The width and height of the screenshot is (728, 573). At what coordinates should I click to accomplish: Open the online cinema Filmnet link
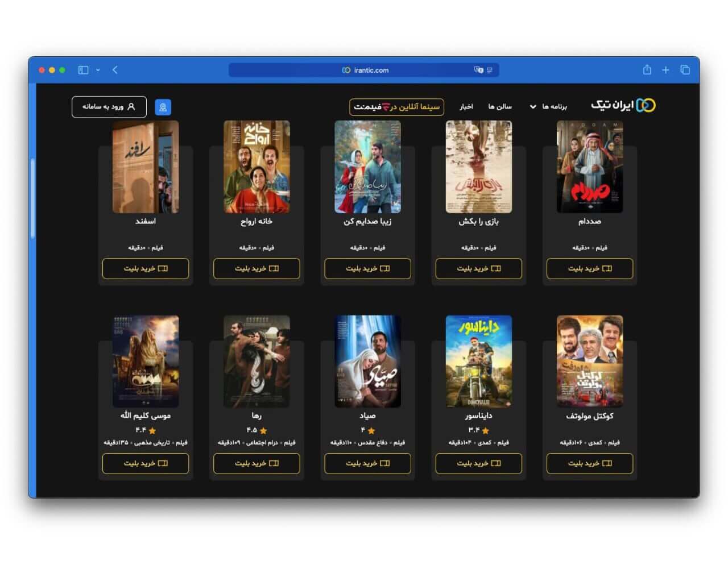click(396, 107)
